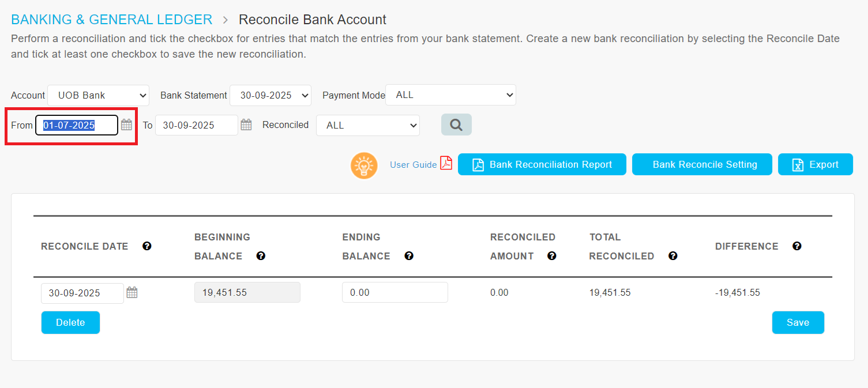Viewport: 868px width, 388px height.
Task: Go to Banking & General Ledger breadcrumb
Action: [112, 20]
